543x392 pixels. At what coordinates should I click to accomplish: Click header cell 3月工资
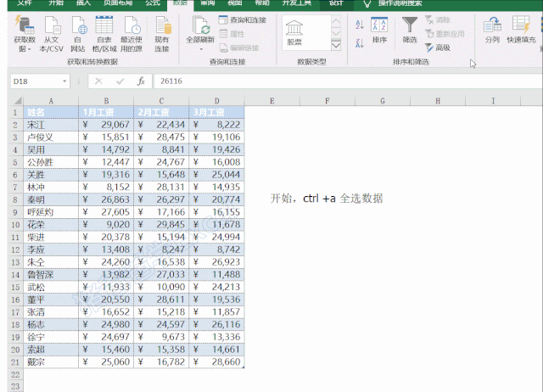point(217,112)
